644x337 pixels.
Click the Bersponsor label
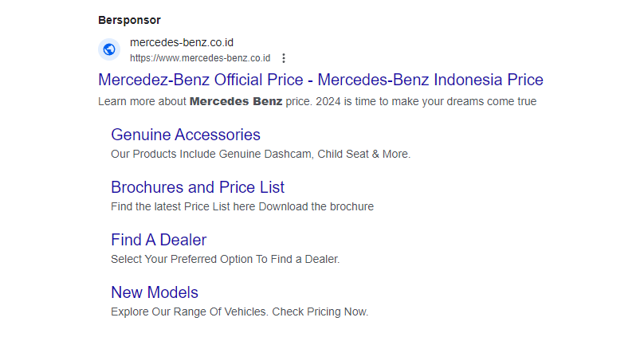pos(129,20)
